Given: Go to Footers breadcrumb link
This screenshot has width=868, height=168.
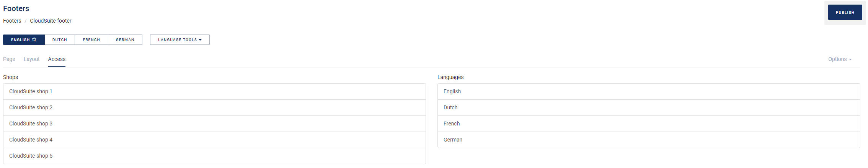Looking at the screenshot, I should coord(12,21).
